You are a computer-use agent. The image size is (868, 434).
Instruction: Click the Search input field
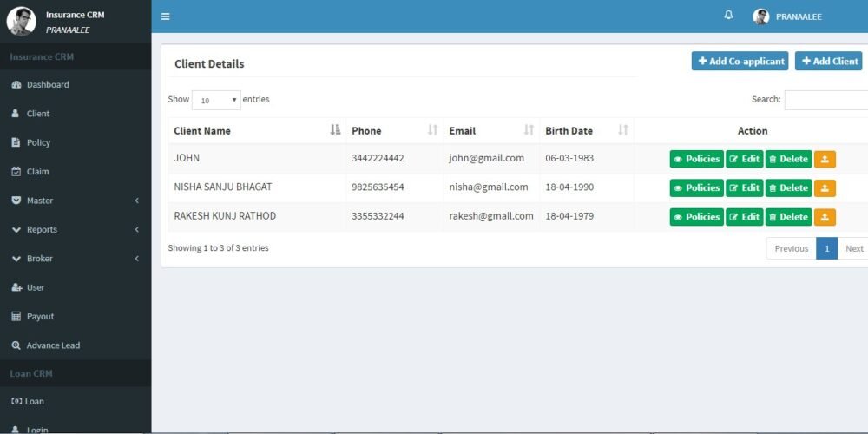825,100
